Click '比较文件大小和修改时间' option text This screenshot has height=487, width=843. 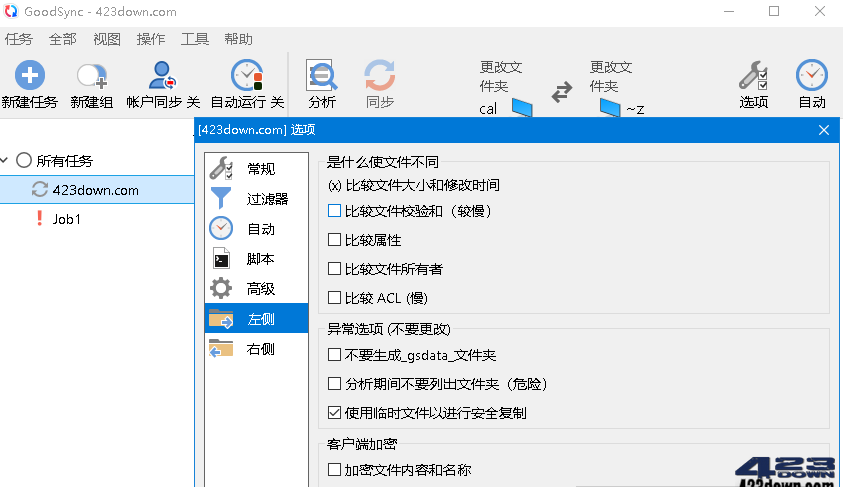click(423, 185)
